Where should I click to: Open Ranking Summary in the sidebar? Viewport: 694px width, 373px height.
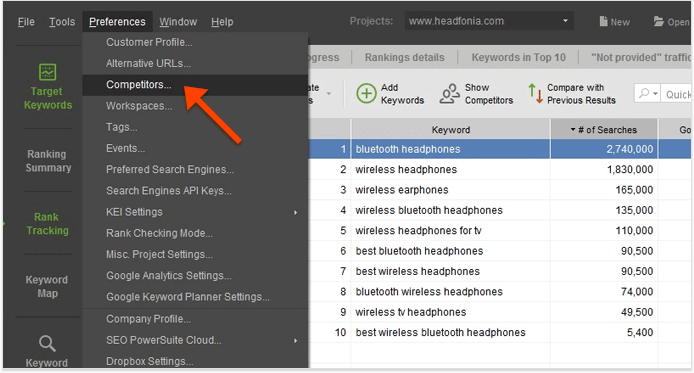click(48, 161)
